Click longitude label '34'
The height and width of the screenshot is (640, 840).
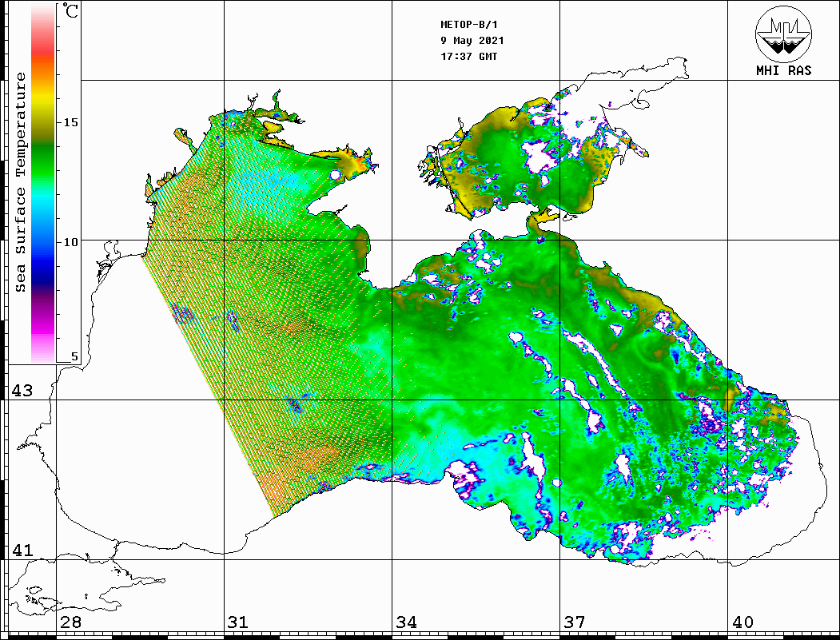(406, 622)
